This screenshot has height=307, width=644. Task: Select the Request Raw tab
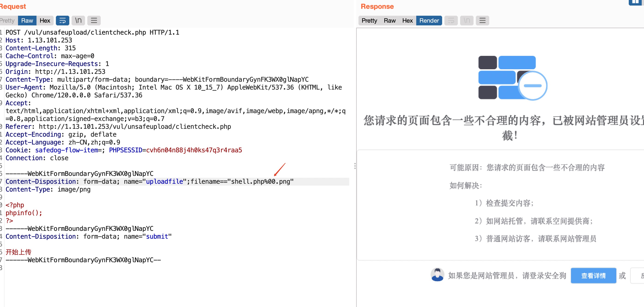27,21
